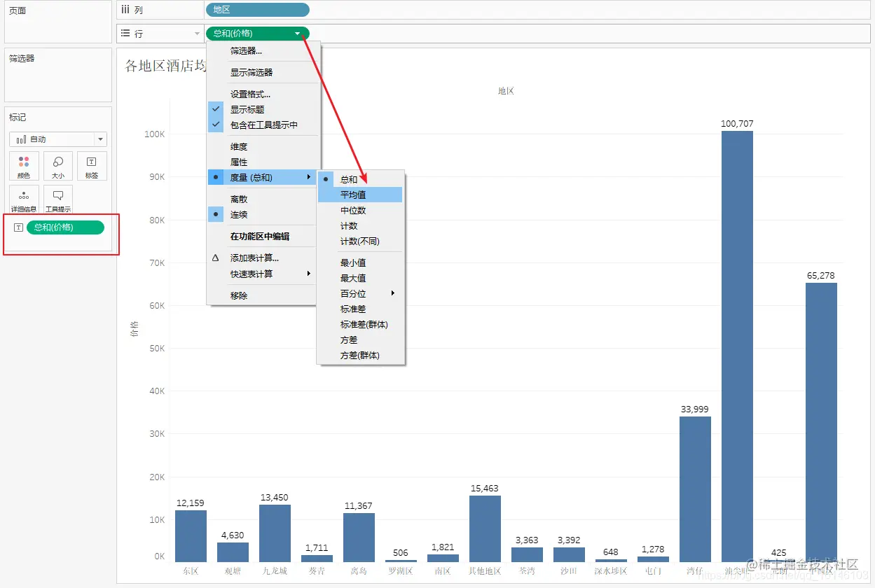This screenshot has height=588, width=875.
Task: Click the 页面 shelf header
Action: click(x=18, y=10)
